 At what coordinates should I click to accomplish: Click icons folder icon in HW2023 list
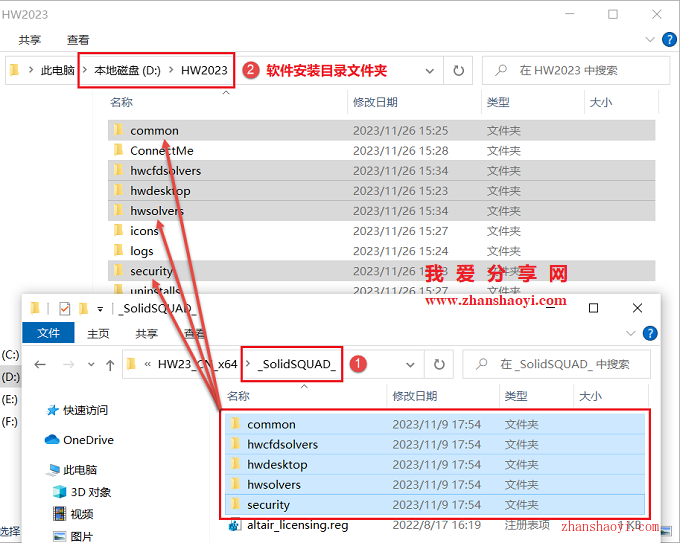click(x=118, y=230)
